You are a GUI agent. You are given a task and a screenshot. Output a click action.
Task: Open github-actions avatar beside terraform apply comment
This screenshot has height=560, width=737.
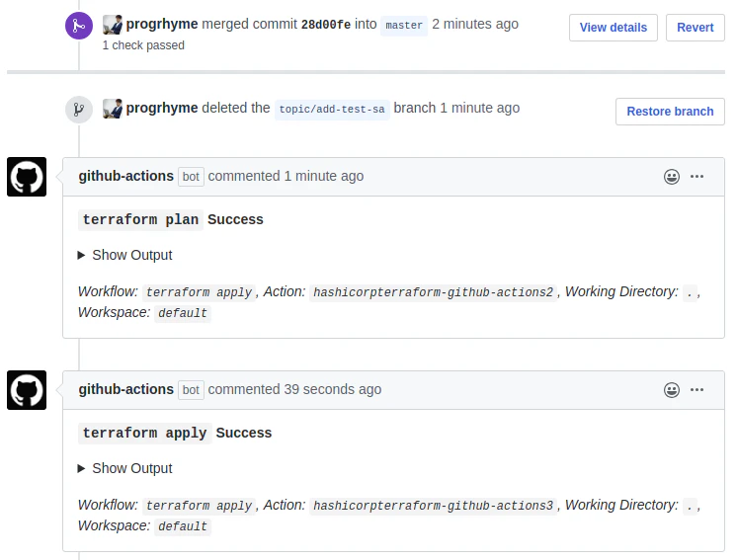(x=27, y=390)
